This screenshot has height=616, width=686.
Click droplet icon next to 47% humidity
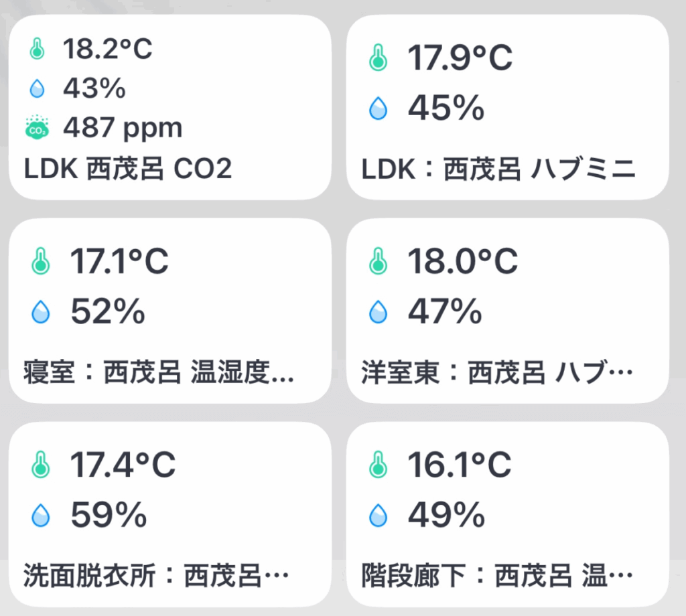pos(379,311)
